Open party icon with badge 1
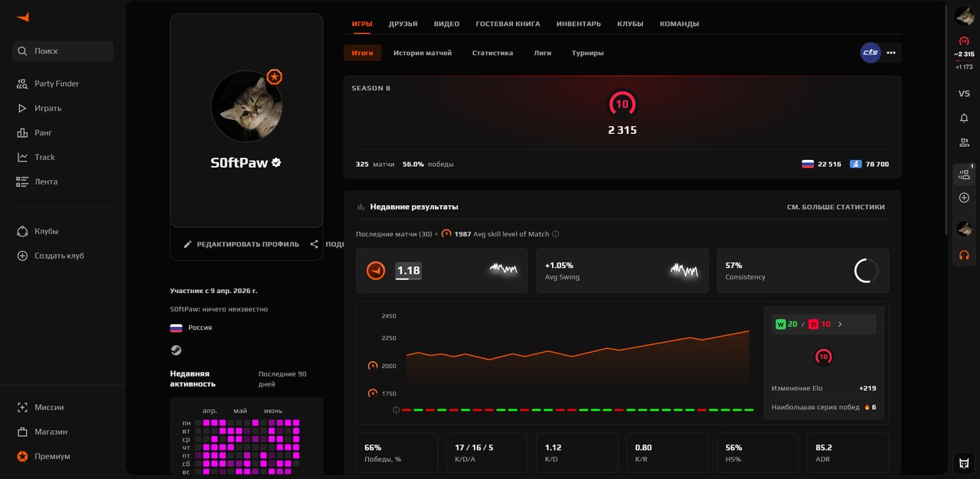The width and height of the screenshot is (980, 479). click(964, 174)
